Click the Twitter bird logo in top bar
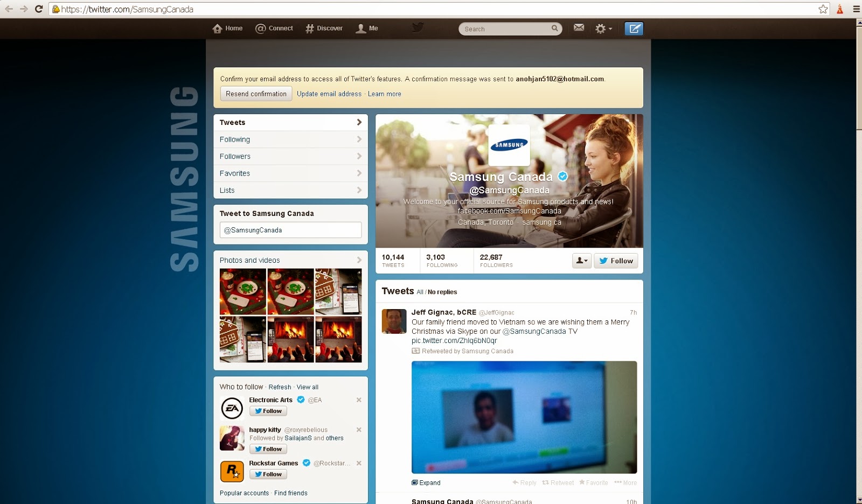 pyautogui.click(x=418, y=27)
